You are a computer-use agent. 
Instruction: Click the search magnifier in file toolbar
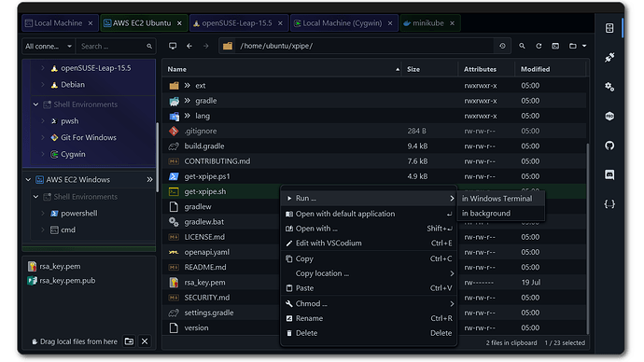[x=522, y=46]
